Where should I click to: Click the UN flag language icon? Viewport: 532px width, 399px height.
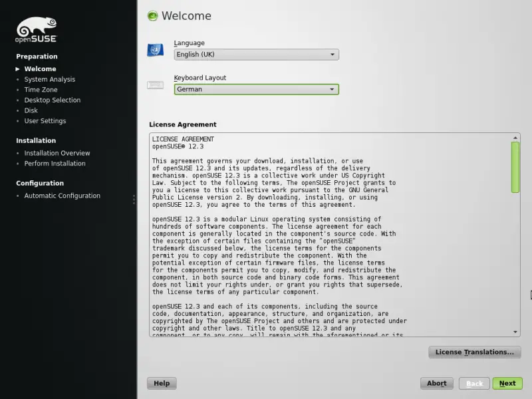155,50
